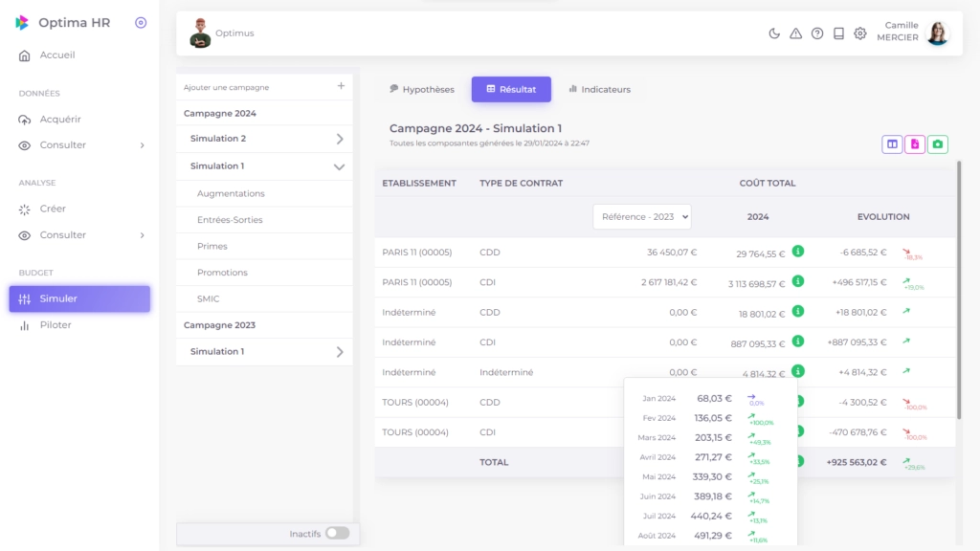Viewport: 980px width, 551px height.
Task: Click the purple column layout icon
Action: tap(892, 144)
